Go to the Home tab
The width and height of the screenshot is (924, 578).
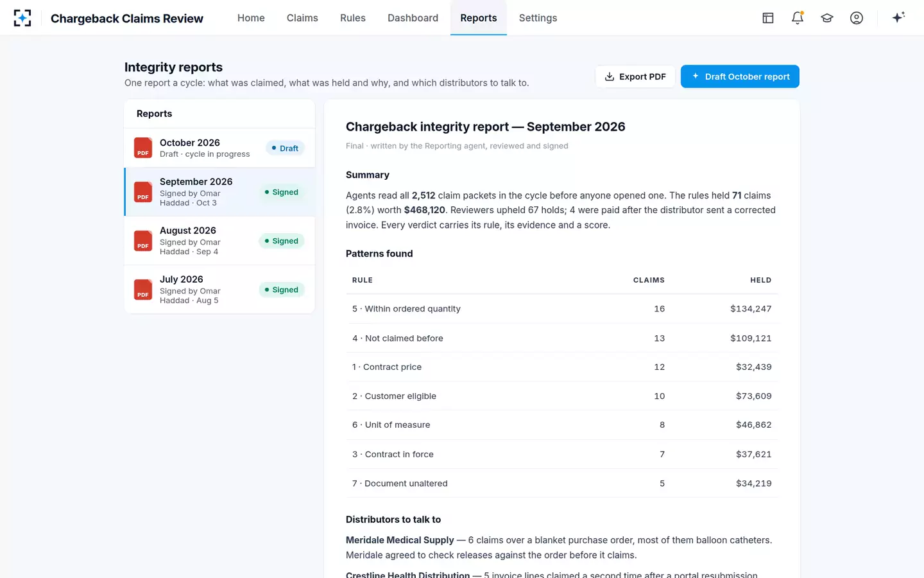tap(251, 18)
